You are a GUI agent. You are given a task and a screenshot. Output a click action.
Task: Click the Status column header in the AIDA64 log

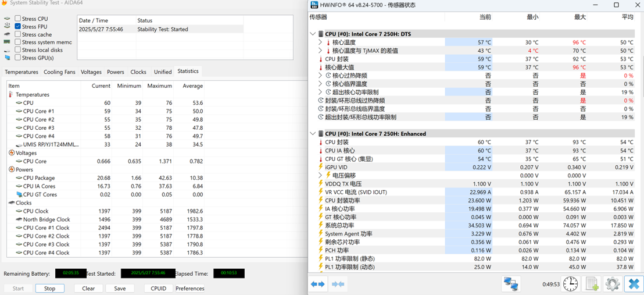[145, 20]
